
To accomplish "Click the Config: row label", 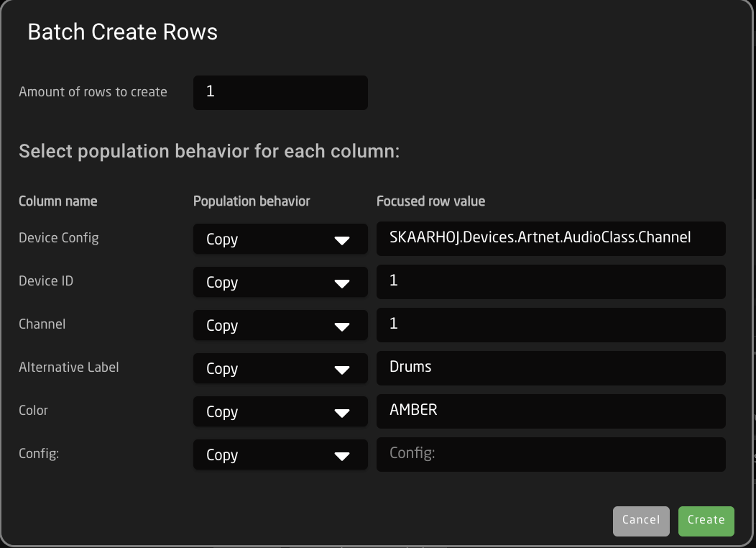I will [39, 454].
